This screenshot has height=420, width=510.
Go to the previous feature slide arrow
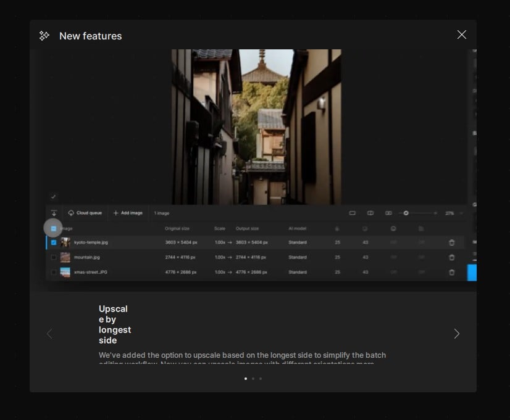pyautogui.click(x=50, y=334)
